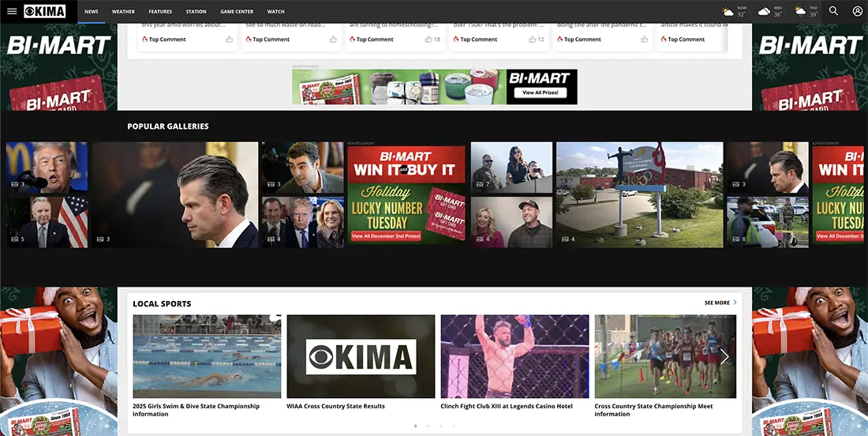
Task: Open Bi-Mart Win It or Buy It ad
Action: pos(406,195)
